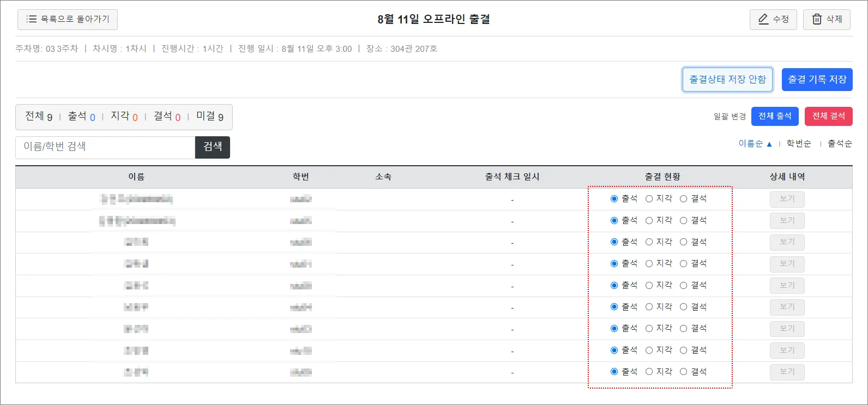This screenshot has width=868, height=405.
Task: Open 보기 details for the fifth student row
Action: click(x=787, y=286)
